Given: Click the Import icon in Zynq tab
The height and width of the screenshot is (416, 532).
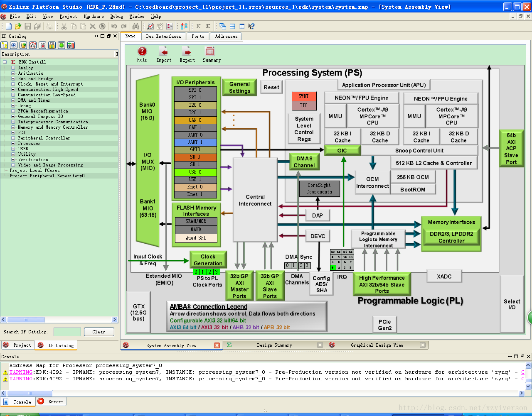Looking at the screenshot, I should pyautogui.click(x=164, y=51).
